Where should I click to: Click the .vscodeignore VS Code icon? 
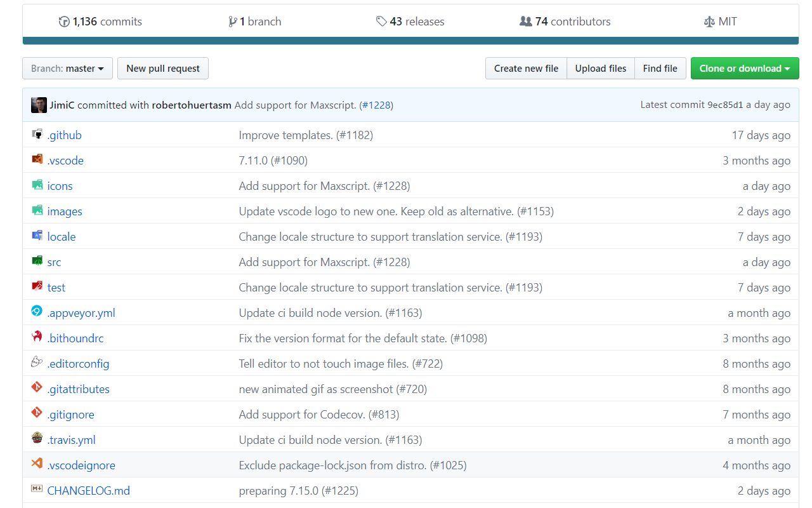37,464
